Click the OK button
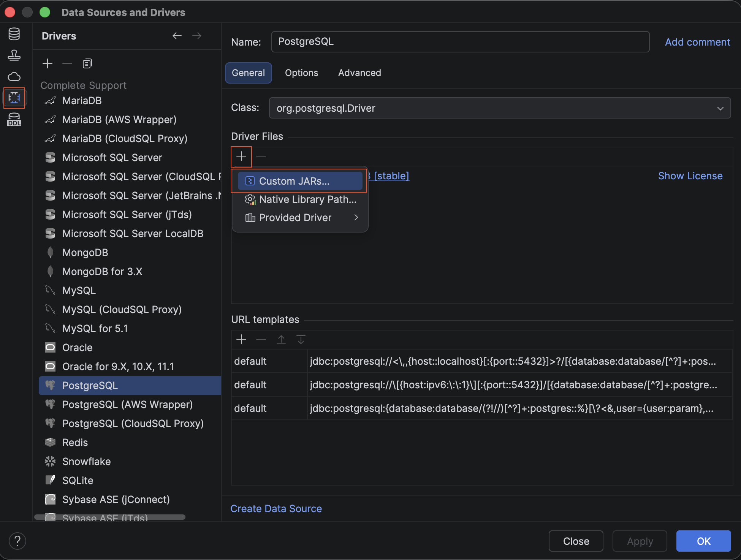Viewport: 741px width, 560px height. pos(704,541)
